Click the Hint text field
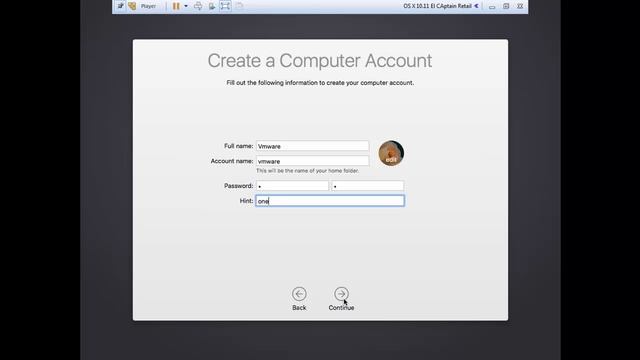This screenshot has height=360, width=640. pos(330,201)
